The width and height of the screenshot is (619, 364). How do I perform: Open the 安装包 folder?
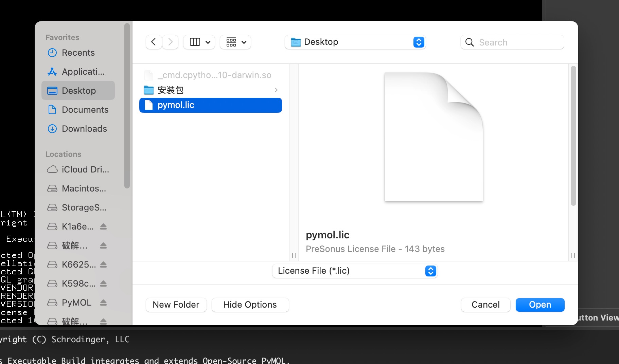coord(171,90)
